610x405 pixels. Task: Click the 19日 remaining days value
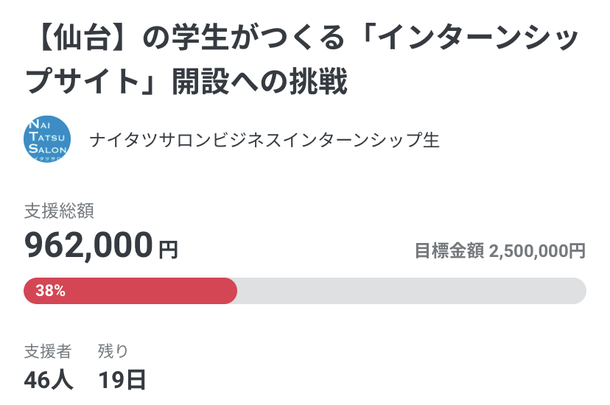pos(122,380)
